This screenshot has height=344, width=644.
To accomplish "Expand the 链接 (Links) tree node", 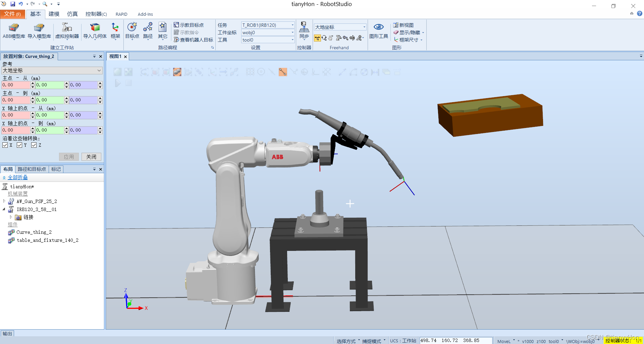I will coord(11,217).
